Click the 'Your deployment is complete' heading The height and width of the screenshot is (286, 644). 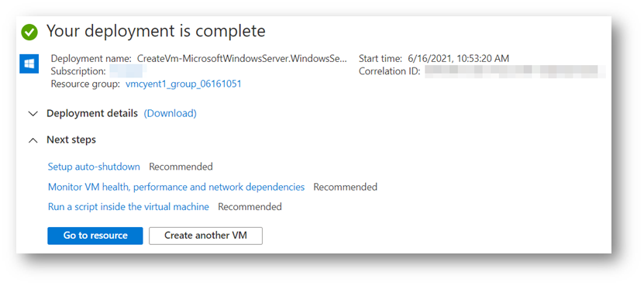point(156,31)
